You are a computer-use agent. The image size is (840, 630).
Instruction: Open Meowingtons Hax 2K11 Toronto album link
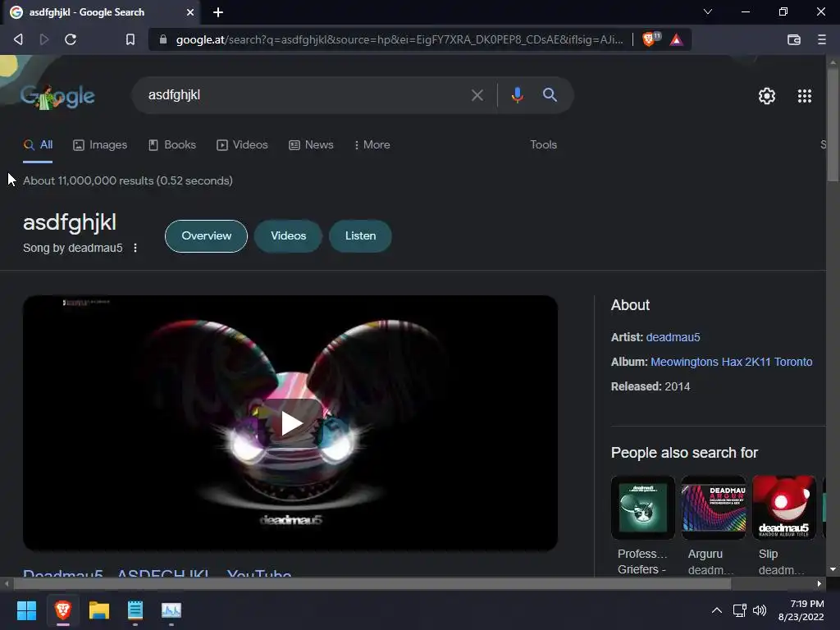pyautogui.click(x=731, y=362)
